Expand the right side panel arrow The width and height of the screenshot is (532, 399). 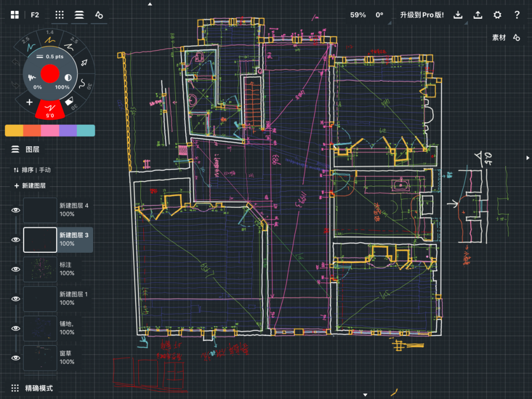[528, 158]
